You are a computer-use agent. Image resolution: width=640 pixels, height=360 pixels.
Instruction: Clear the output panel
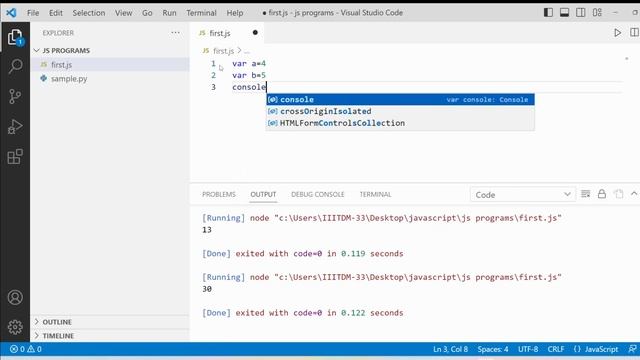[x=586, y=194]
